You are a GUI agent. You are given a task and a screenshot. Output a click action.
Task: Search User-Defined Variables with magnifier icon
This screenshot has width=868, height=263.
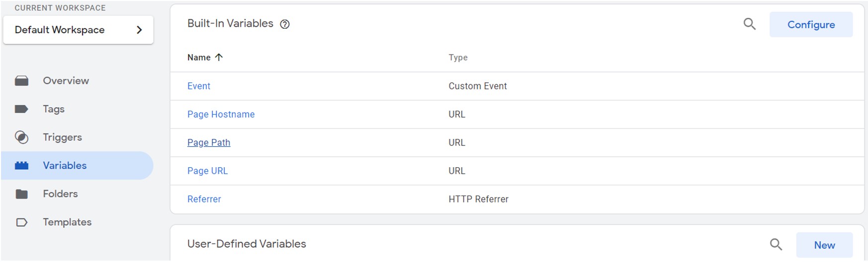point(776,244)
